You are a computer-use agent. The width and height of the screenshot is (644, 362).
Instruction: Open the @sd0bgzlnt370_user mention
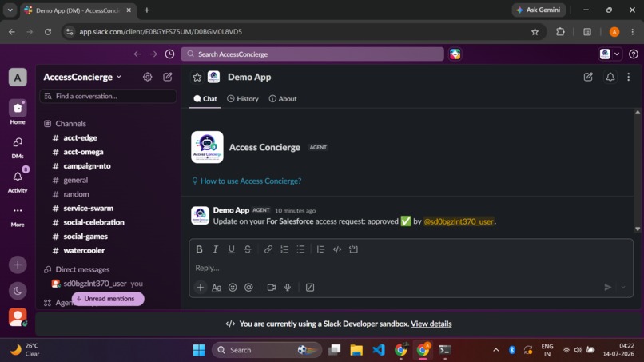459,221
